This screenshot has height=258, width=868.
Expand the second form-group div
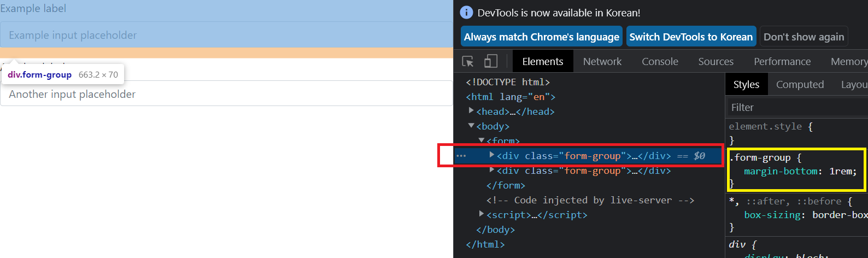492,170
